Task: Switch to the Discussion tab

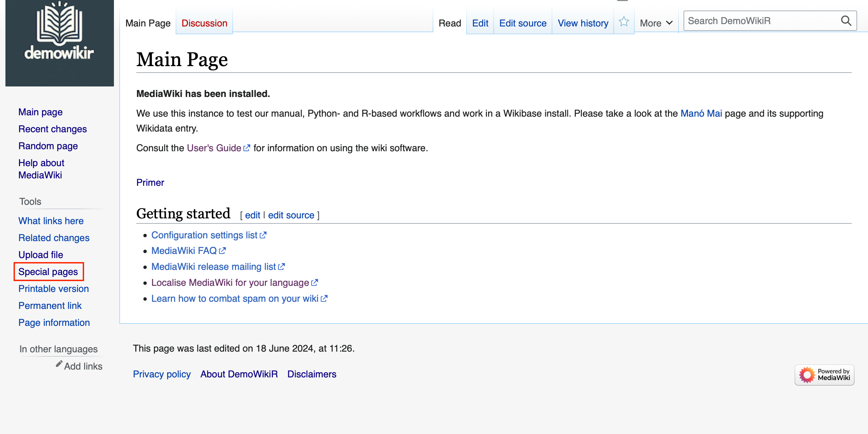Action: [x=204, y=23]
